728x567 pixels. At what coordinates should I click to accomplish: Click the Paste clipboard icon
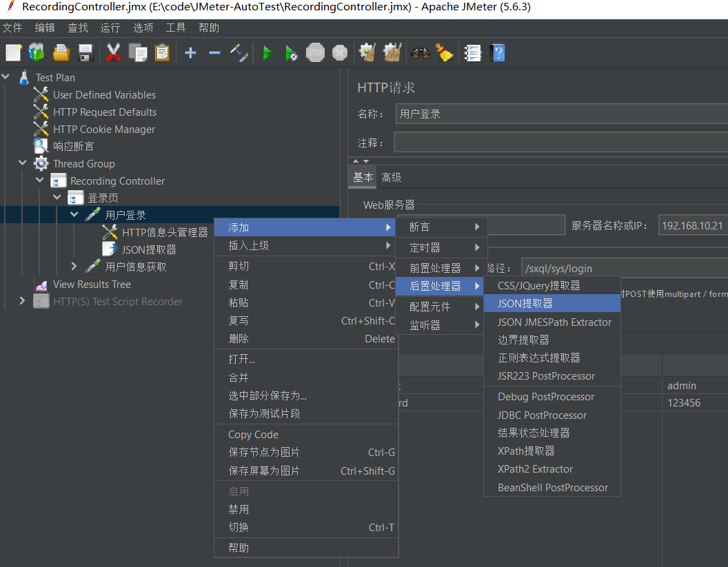162,52
